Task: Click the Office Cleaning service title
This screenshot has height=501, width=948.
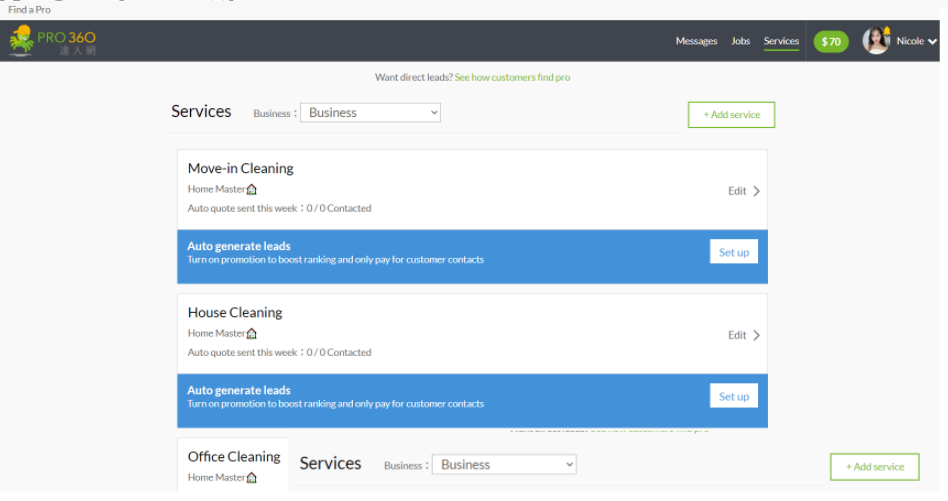Action: coord(234,457)
